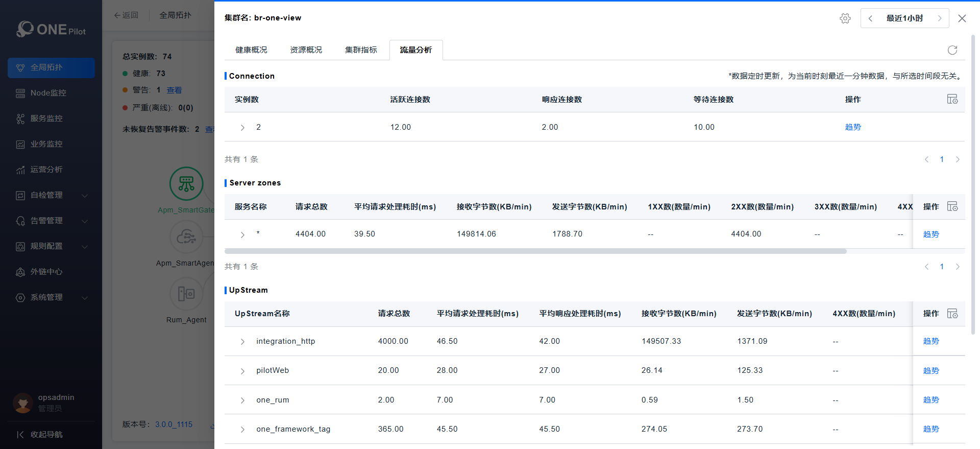Click the previous time range arrow
980x449 pixels.
click(870, 18)
